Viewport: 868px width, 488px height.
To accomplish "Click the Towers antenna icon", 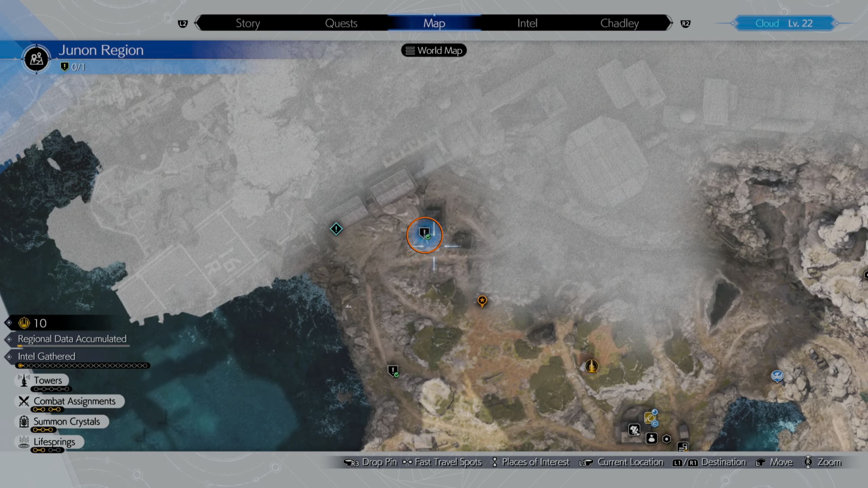I will pyautogui.click(x=24, y=381).
